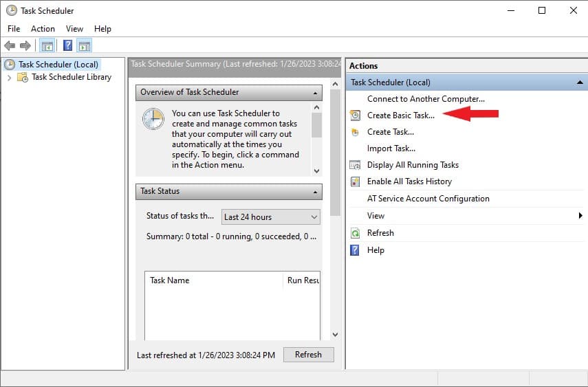This screenshot has width=588, height=387.
Task: Collapse the Task Scheduler (Local) actions group
Action: [x=580, y=82]
